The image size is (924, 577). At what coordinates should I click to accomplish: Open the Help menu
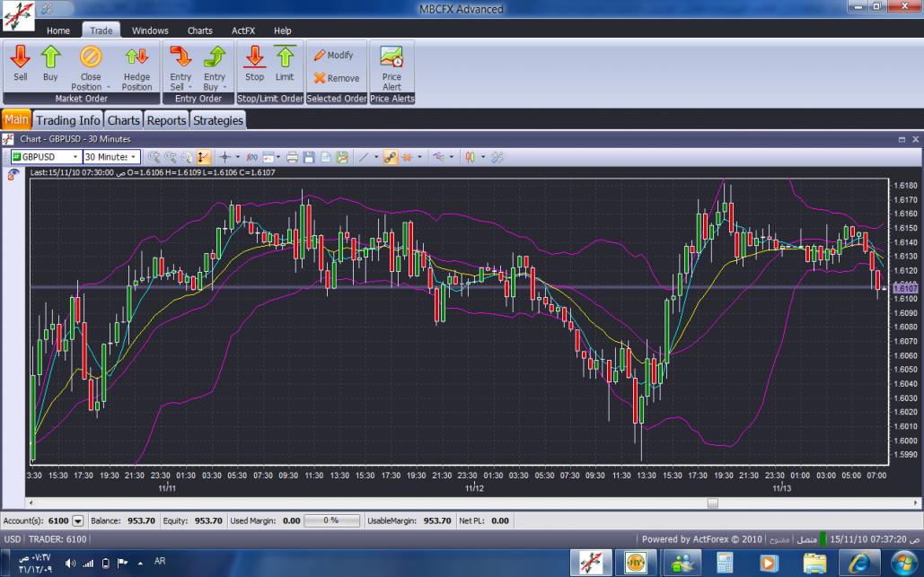tap(282, 31)
